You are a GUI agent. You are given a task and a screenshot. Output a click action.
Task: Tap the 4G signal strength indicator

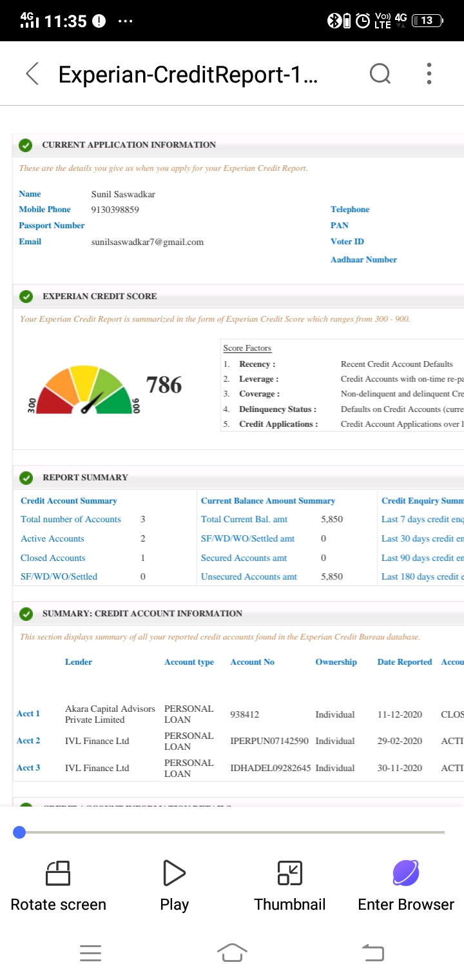29,20
